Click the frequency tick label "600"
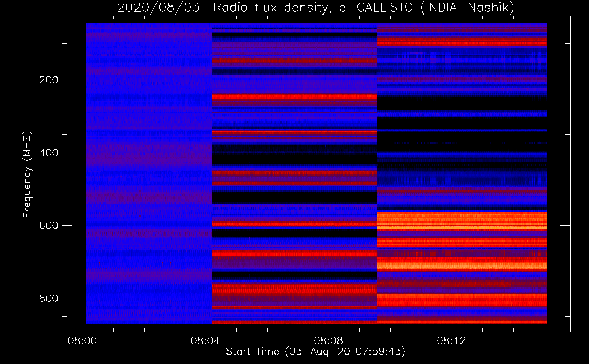The image size is (589, 364). tap(49, 226)
